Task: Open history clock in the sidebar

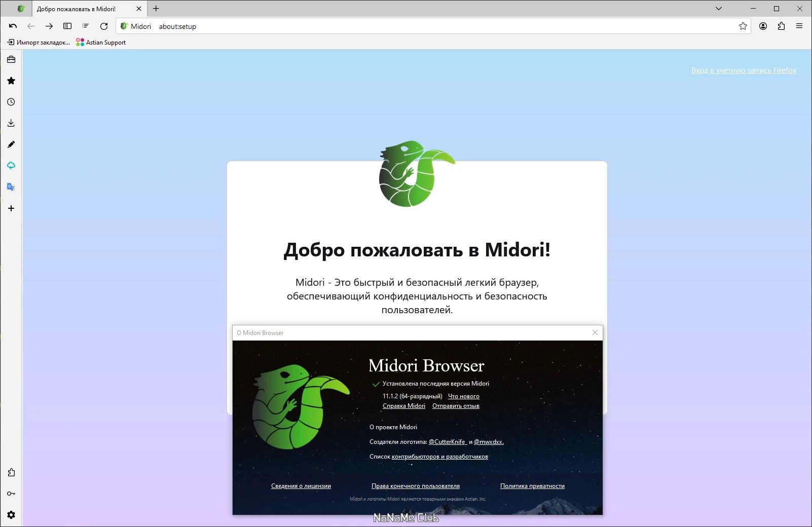Action: pyautogui.click(x=11, y=102)
